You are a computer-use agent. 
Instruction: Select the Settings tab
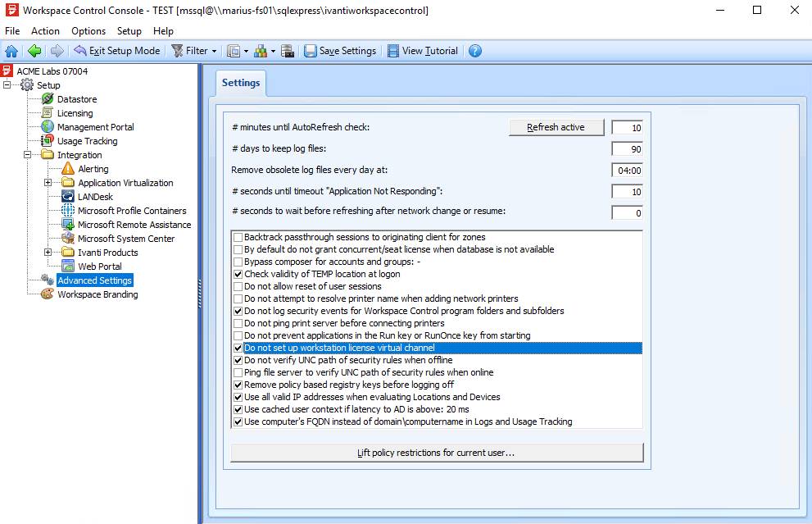click(x=241, y=83)
